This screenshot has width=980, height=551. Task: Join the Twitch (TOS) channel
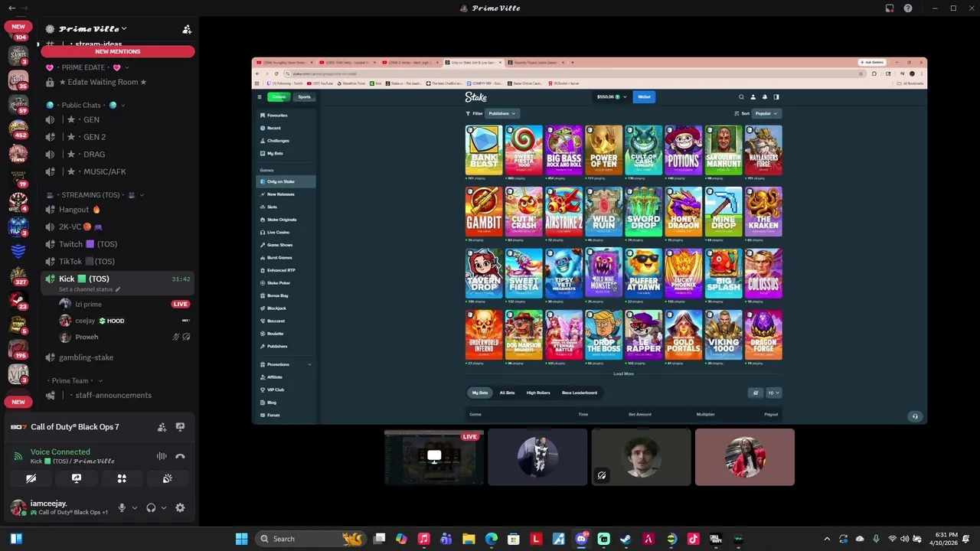[x=118, y=244]
